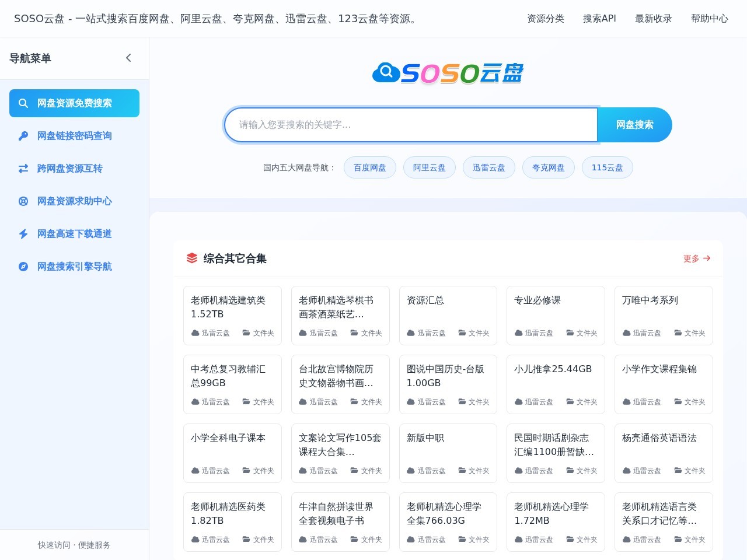Click folder icon in 小学作文课程集锦 card
This screenshot has width=747, height=560.
click(x=678, y=402)
